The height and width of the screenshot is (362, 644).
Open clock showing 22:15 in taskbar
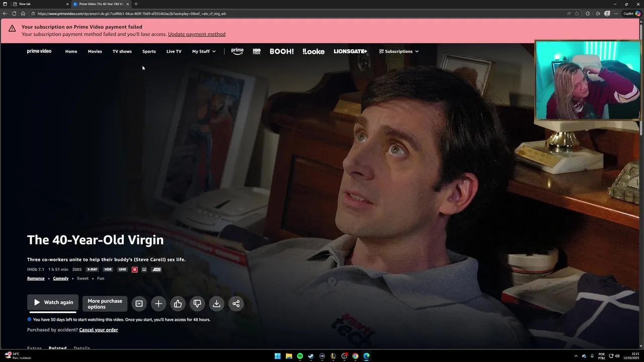point(630,356)
